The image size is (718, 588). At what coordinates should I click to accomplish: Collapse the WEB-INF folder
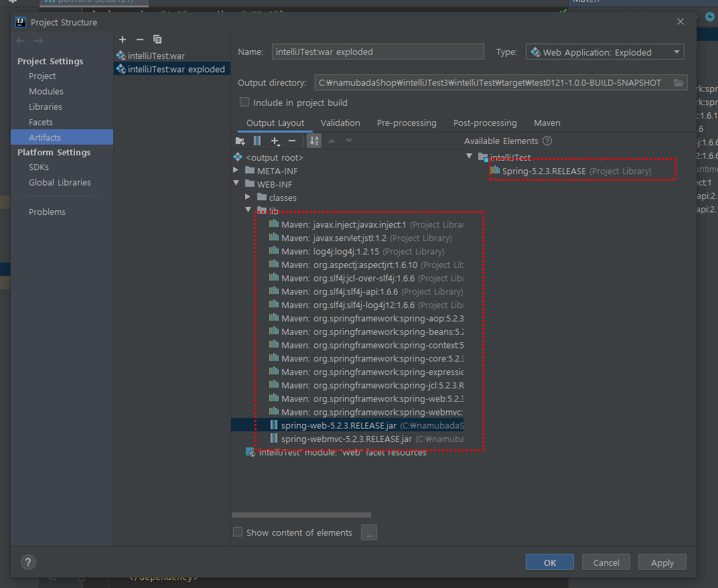click(236, 183)
